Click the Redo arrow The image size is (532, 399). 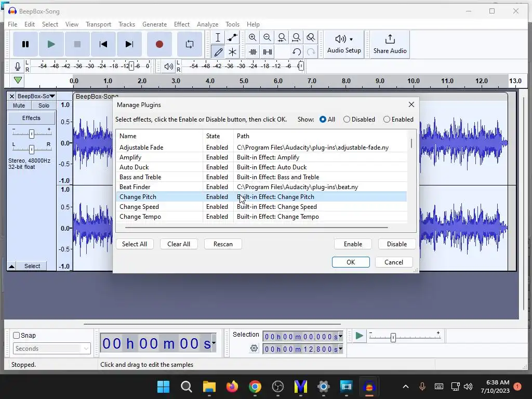tap(311, 52)
